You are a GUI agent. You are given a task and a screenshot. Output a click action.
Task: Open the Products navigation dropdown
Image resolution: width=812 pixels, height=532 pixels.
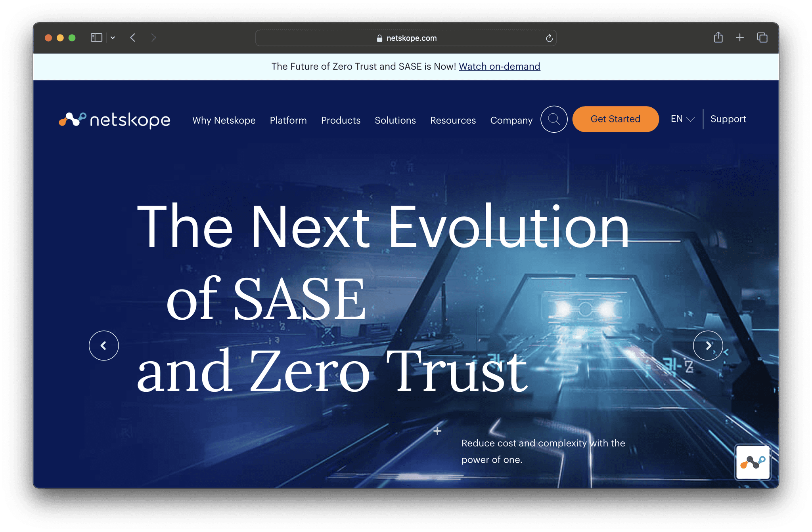[340, 119]
